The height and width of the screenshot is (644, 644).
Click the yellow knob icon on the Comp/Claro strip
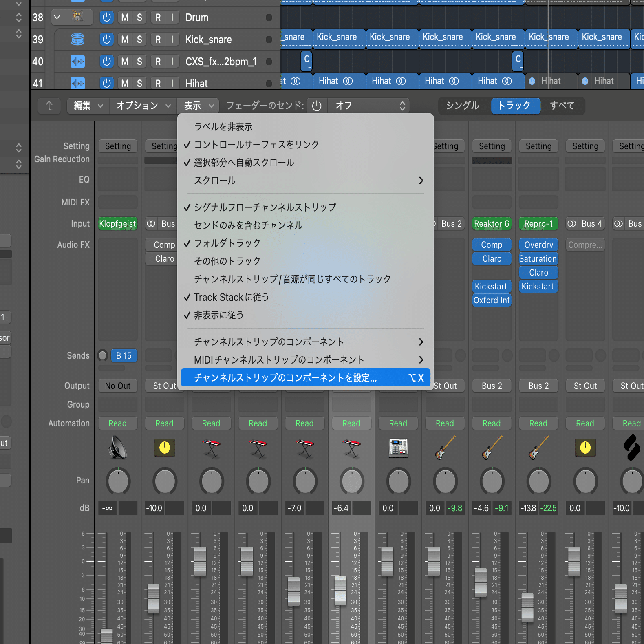[164, 447]
